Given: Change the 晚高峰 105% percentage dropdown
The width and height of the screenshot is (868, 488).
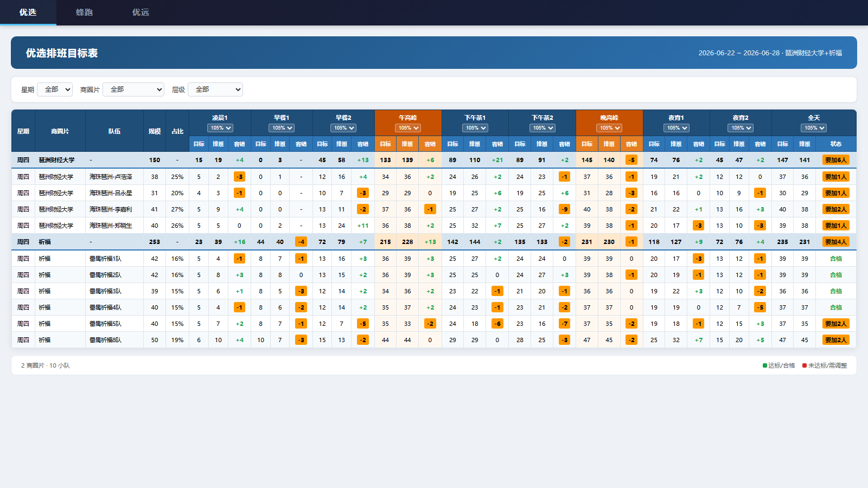Looking at the screenshot, I should 609,128.
